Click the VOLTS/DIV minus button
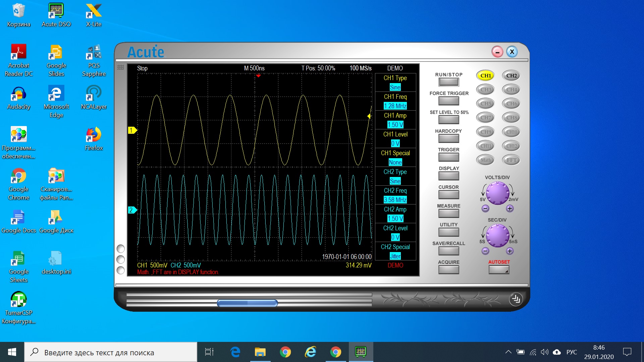This screenshot has height=362, width=644. [x=485, y=208]
